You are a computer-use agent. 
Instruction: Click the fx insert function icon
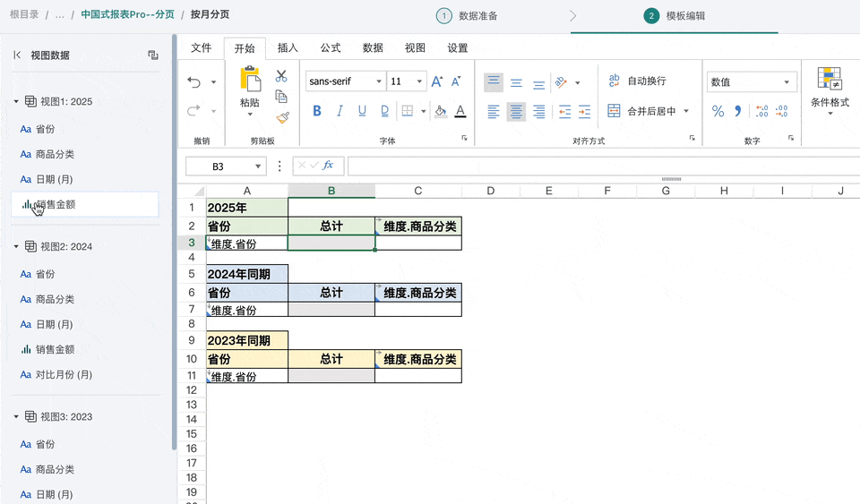[328, 165]
